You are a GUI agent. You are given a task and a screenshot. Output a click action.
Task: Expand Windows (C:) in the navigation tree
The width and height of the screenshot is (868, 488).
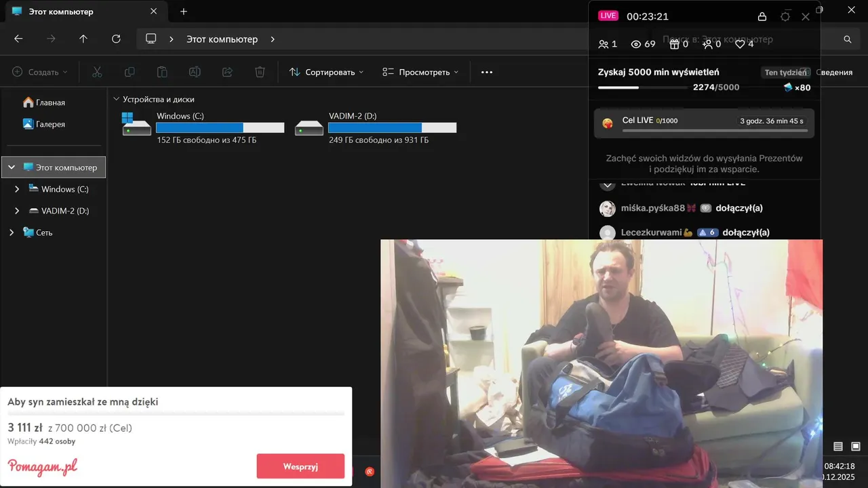pos(17,189)
